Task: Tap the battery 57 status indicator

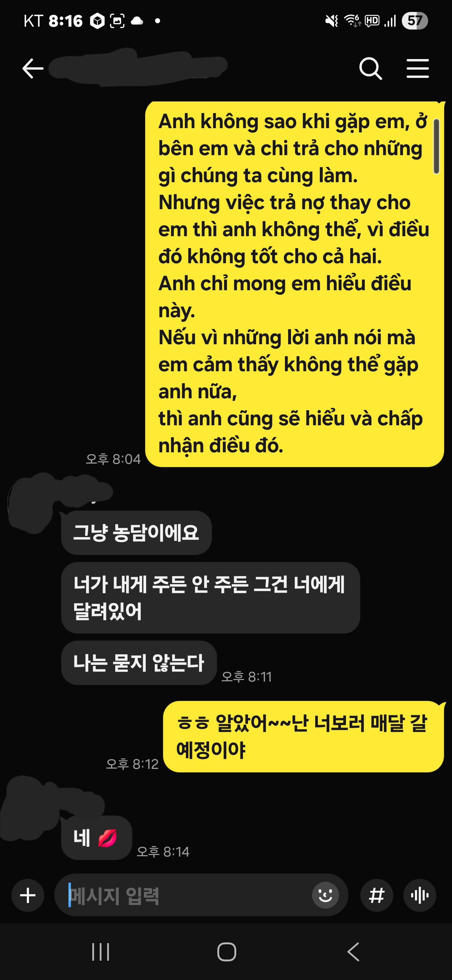Action: point(415,21)
